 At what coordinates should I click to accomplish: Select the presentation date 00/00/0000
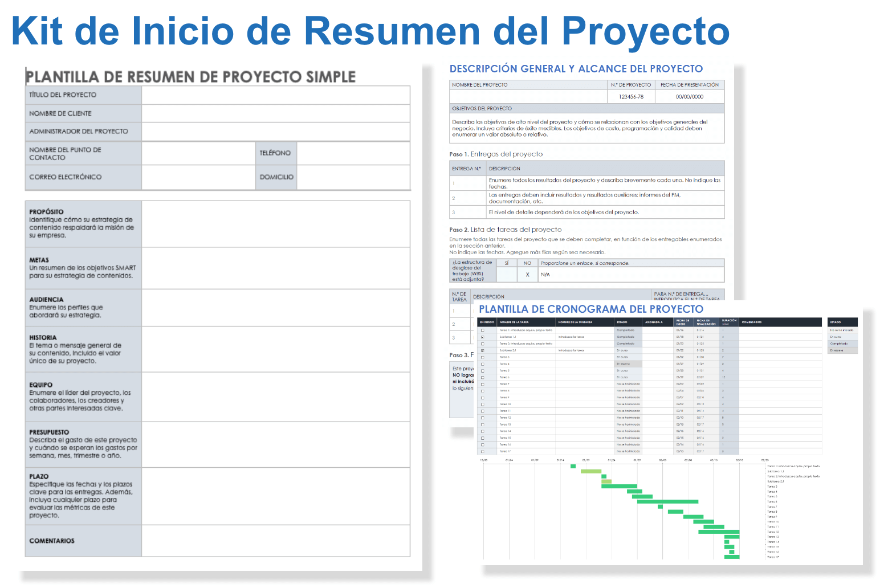point(690,97)
